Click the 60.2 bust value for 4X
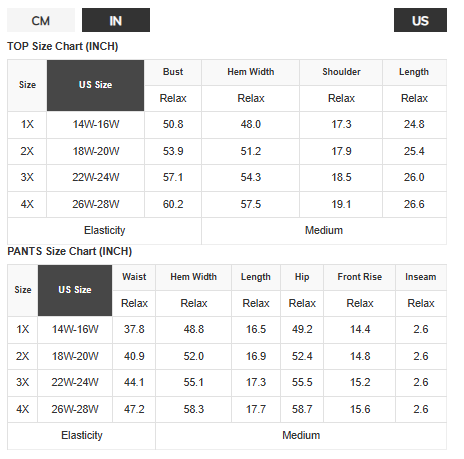 pos(173,204)
